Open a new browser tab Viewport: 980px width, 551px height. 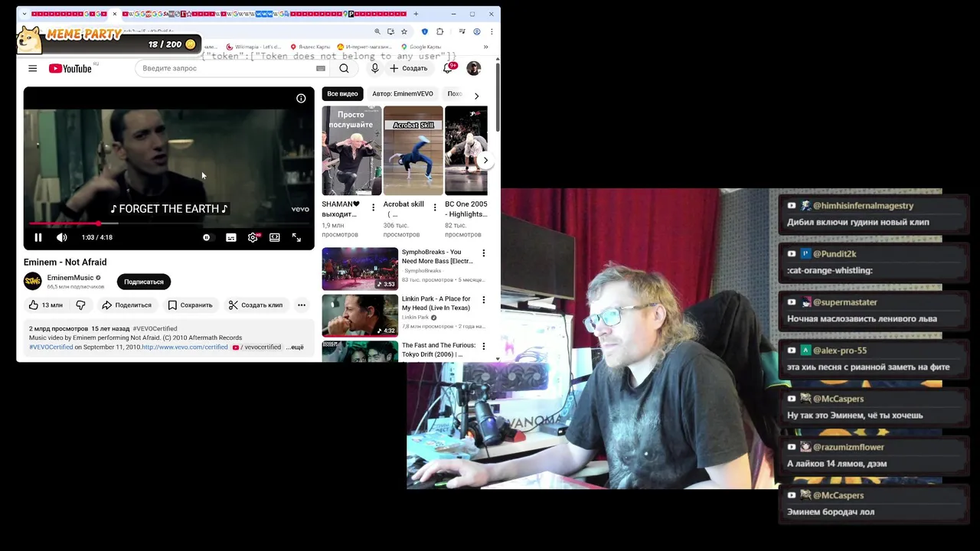point(416,14)
